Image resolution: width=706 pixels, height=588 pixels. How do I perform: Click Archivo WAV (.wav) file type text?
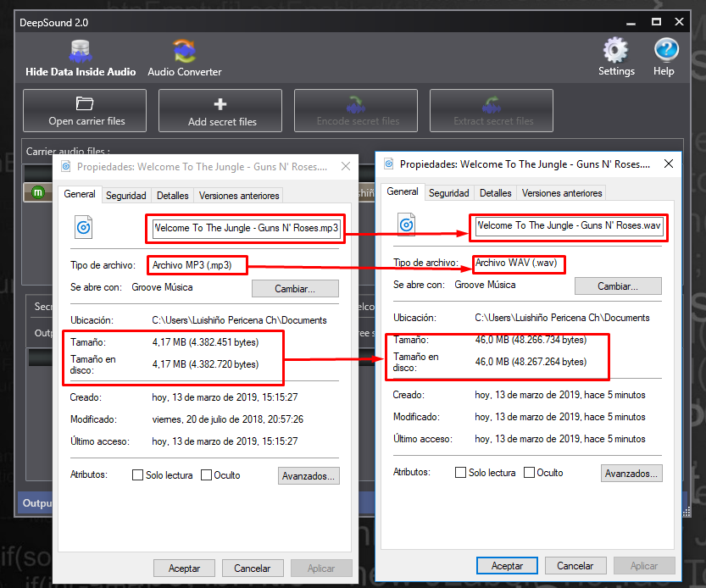[x=516, y=263]
